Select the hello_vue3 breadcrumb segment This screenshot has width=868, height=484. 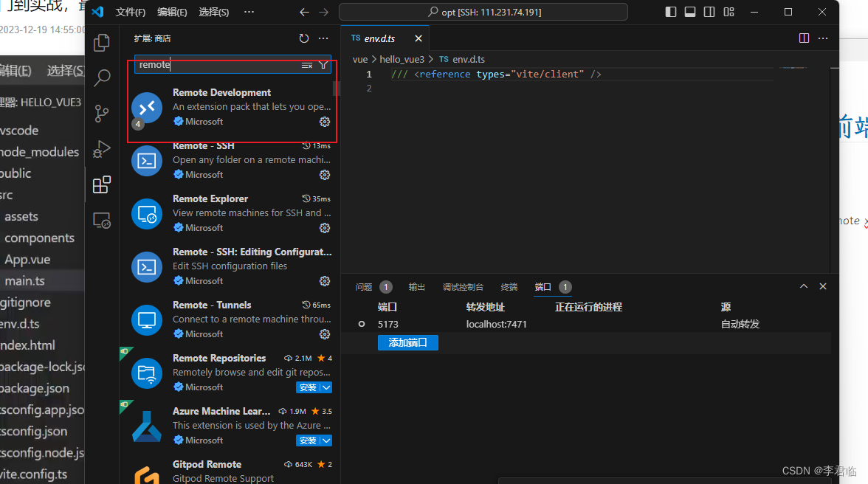pyautogui.click(x=402, y=59)
